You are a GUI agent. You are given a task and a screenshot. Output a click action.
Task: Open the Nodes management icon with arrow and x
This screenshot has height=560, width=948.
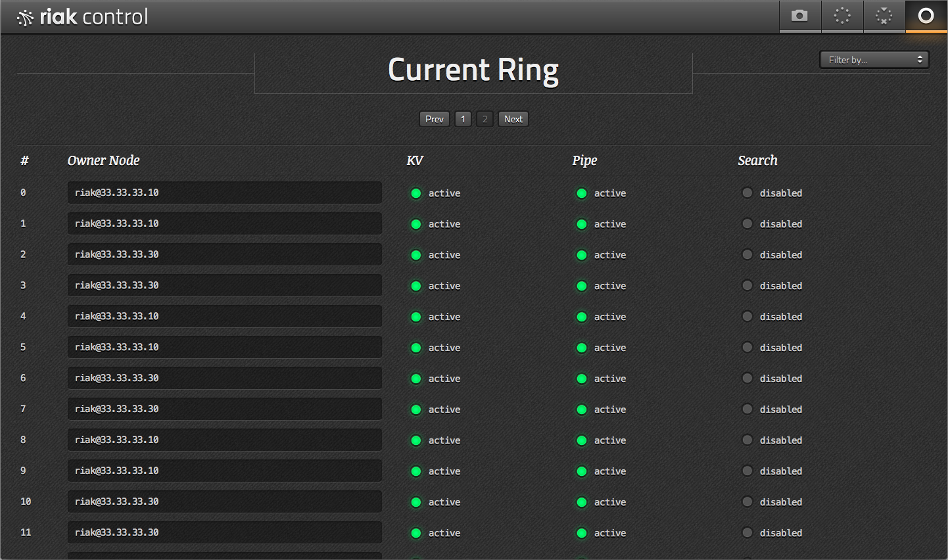pyautogui.click(x=884, y=16)
